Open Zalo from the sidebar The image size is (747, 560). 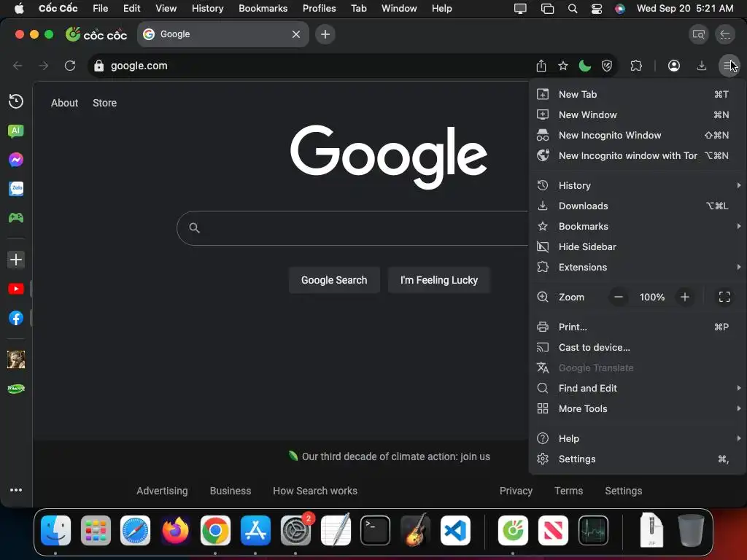(x=16, y=189)
